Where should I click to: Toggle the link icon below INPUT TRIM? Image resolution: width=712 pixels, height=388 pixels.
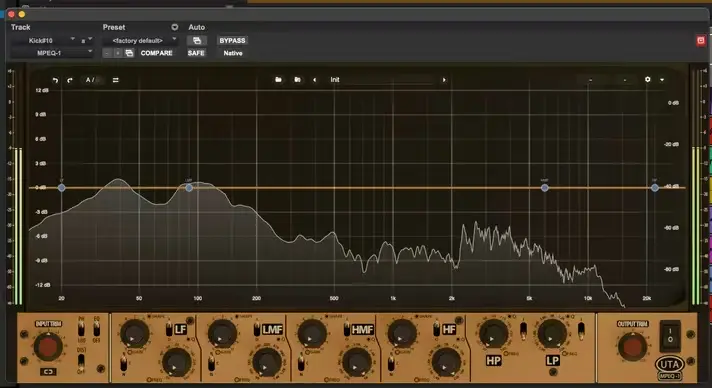pyautogui.click(x=48, y=372)
